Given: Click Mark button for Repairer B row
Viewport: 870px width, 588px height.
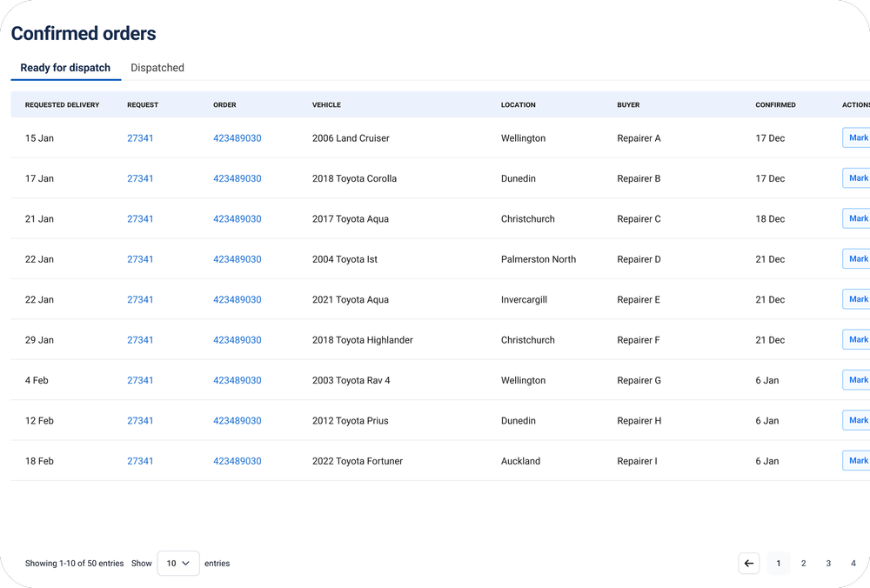Looking at the screenshot, I should 856,178.
